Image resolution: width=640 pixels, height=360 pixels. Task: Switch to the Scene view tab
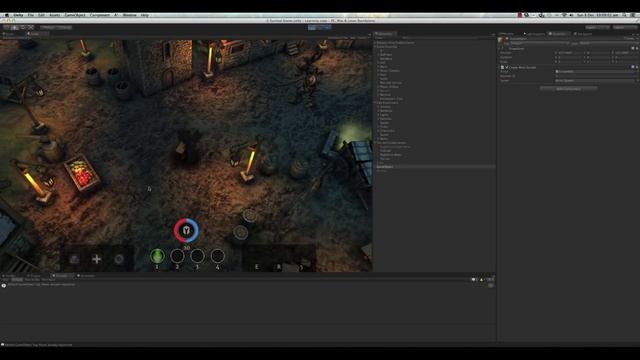[x=9, y=34]
